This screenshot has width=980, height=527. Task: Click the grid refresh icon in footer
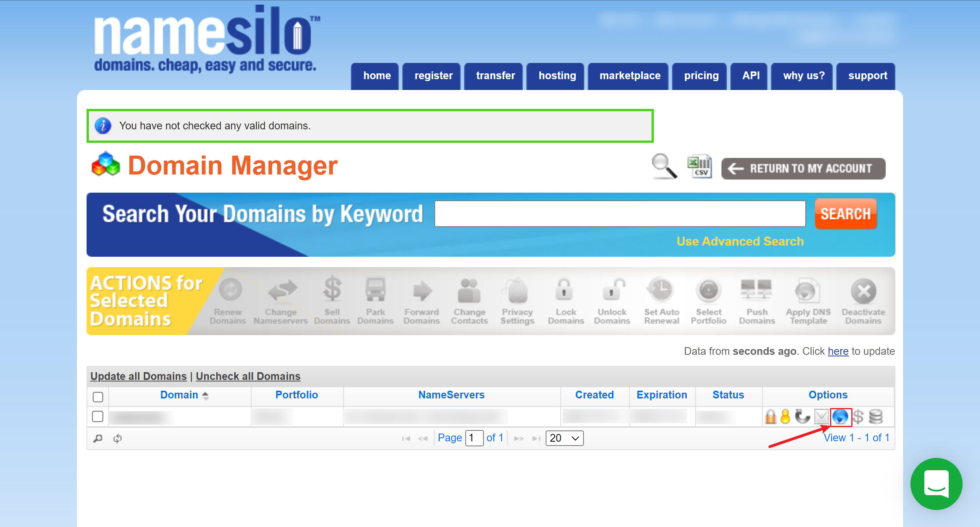tap(117, 438)
